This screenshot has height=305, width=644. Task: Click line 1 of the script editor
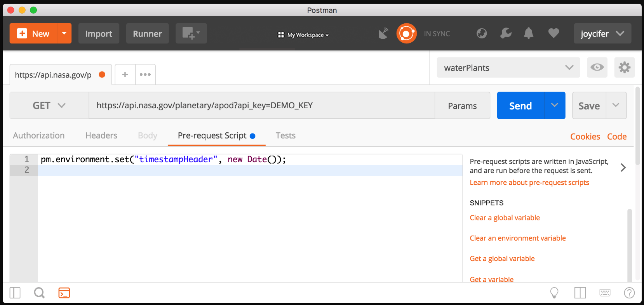(x=250, y=159)
